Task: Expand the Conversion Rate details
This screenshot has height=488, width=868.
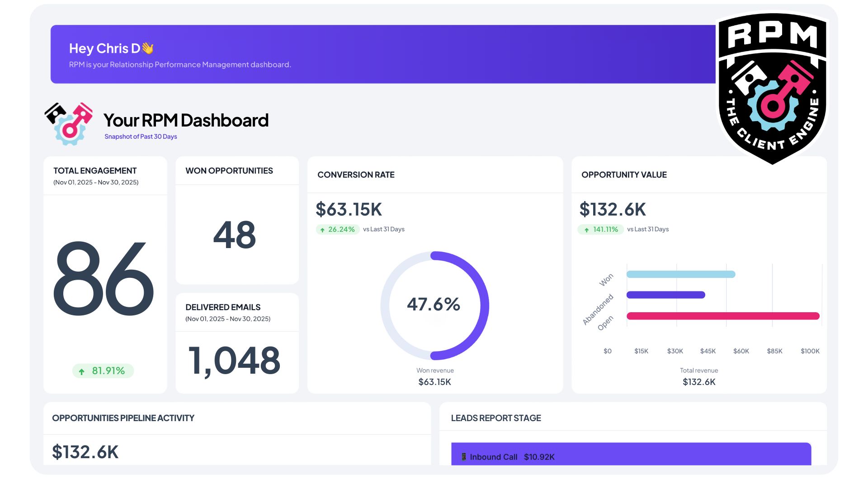Action: coord(356,175)
